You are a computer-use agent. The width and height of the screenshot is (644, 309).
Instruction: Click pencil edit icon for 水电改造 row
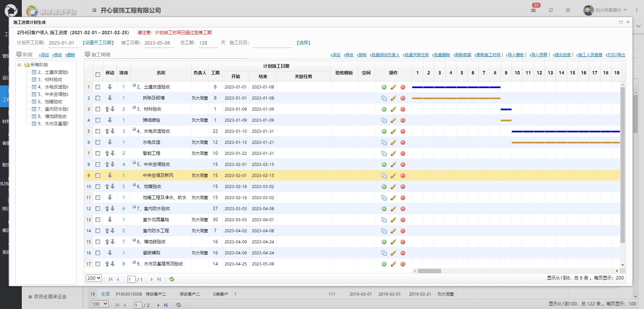point(393,142)
